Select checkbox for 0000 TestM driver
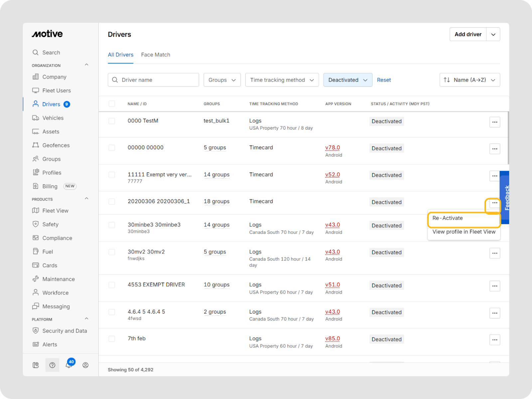Screen dimensions: 532x399 (112, 121)
